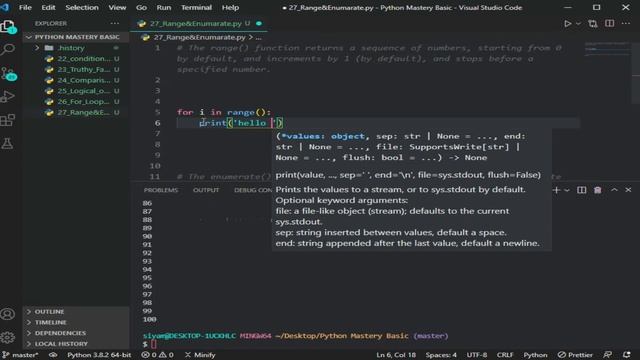Click the eye watch icon in status bar
Screen dimensions: 640x360
pos(53,355)
